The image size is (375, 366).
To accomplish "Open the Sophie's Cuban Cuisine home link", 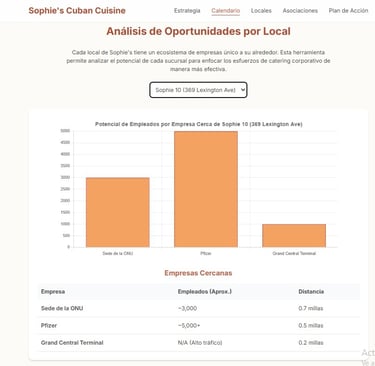I will pos(77,11).
